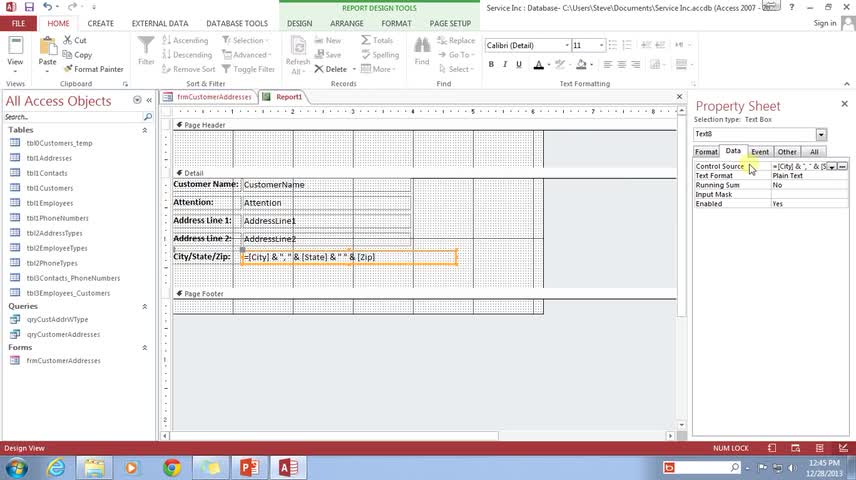Screen dimensions: 856x480
Task: Close the Property Sheet pane
Action: click(845, 104)
